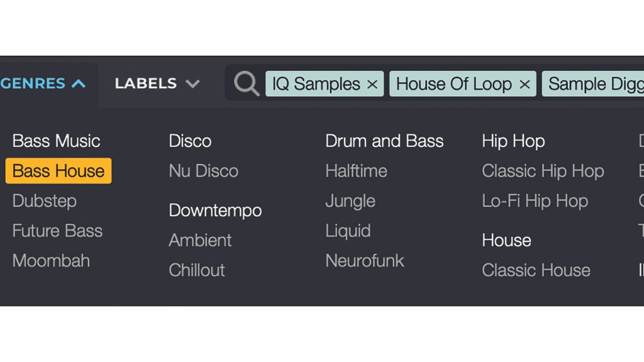Select the Lo-Fi Hip Hop genre
This screenshot has width=644, height=362.
click(535, 201)
